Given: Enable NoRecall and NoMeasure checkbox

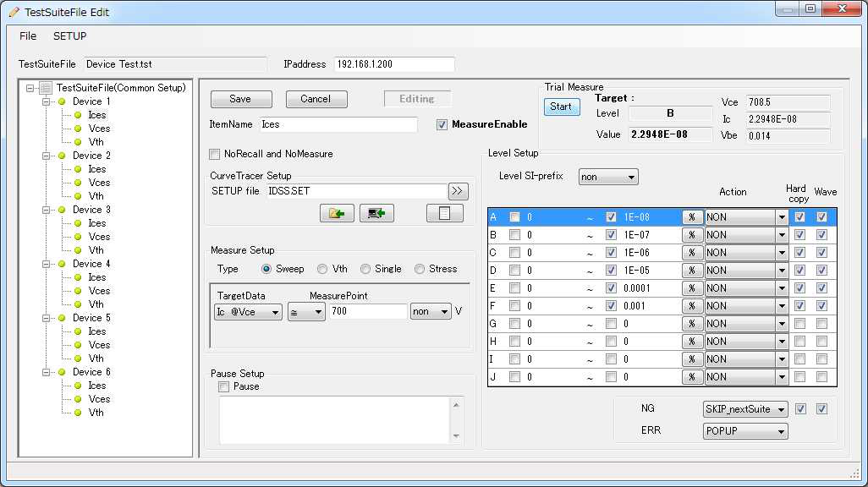Looking at the screenshot, I should click(215, 154).
